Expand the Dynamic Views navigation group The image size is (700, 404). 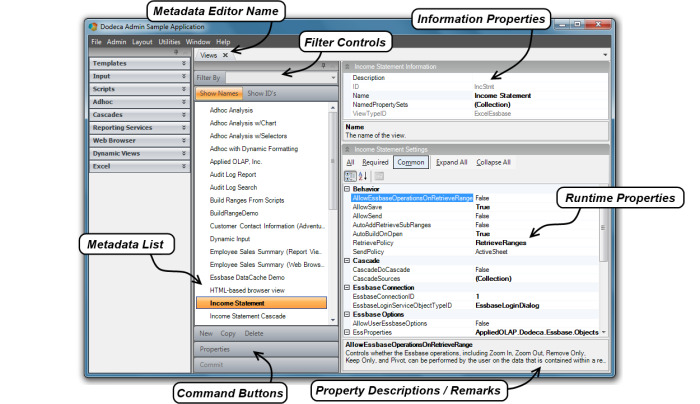tap(139, 154)
